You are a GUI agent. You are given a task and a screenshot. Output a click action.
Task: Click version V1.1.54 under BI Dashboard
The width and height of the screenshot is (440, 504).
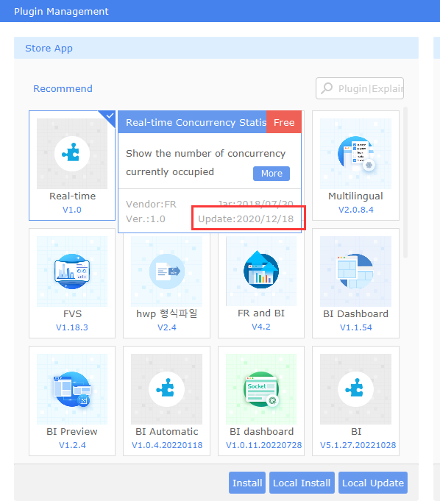click(x=356, y=327)
